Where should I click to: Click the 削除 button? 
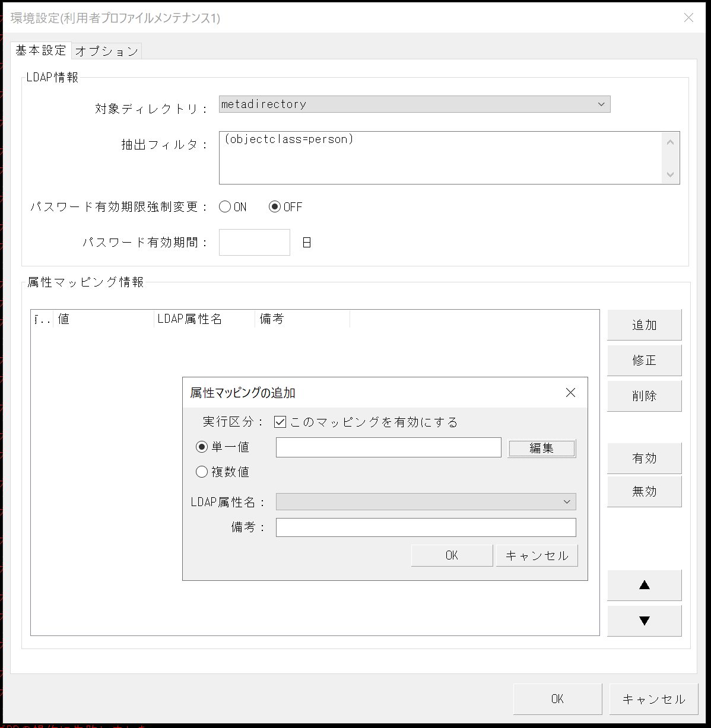coord(644,396)
